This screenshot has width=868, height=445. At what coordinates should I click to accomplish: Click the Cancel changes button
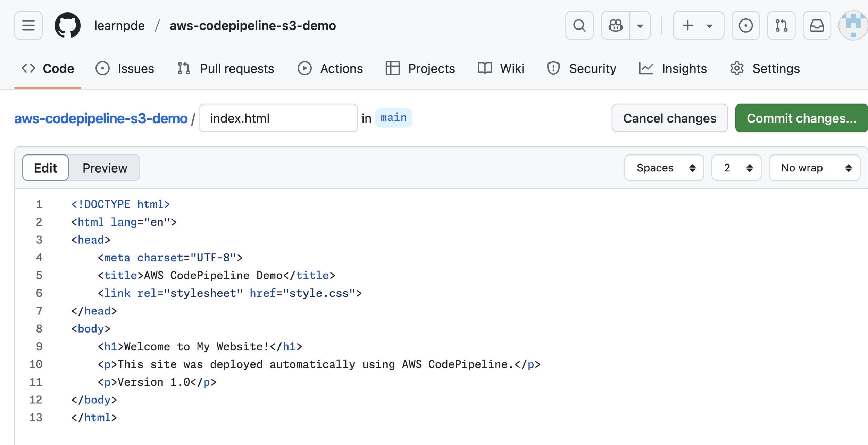(669, 118)
